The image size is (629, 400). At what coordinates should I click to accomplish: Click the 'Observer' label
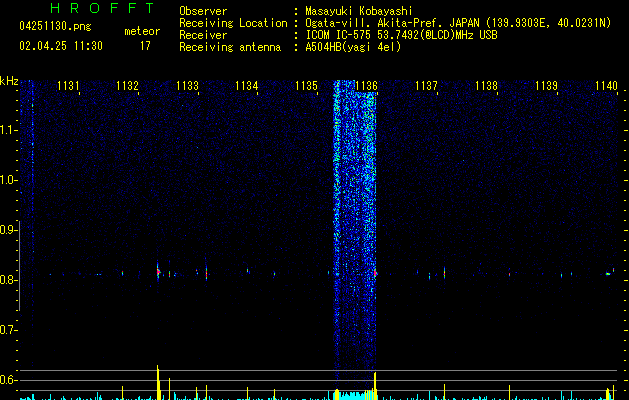tap(203, 11)
